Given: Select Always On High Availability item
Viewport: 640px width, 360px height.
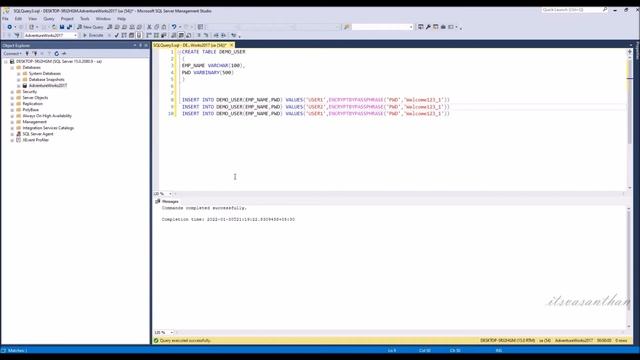Looking at the screenshot, I should 47,116.
